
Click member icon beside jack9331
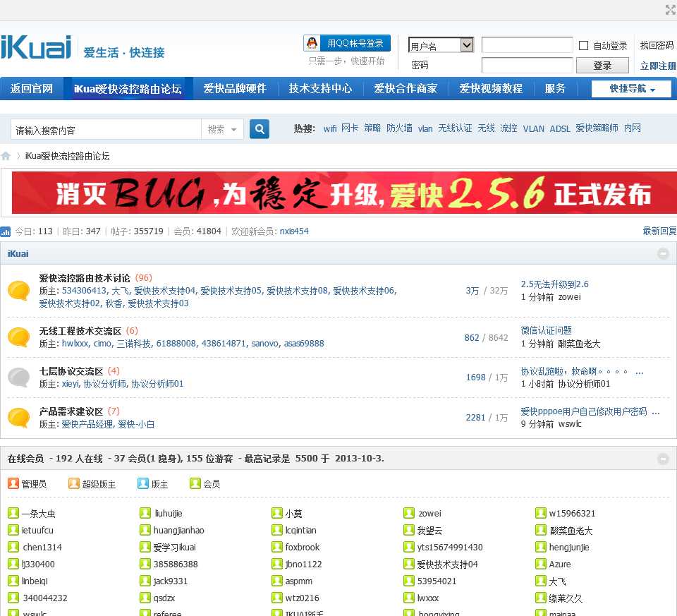tap(145, 581)
